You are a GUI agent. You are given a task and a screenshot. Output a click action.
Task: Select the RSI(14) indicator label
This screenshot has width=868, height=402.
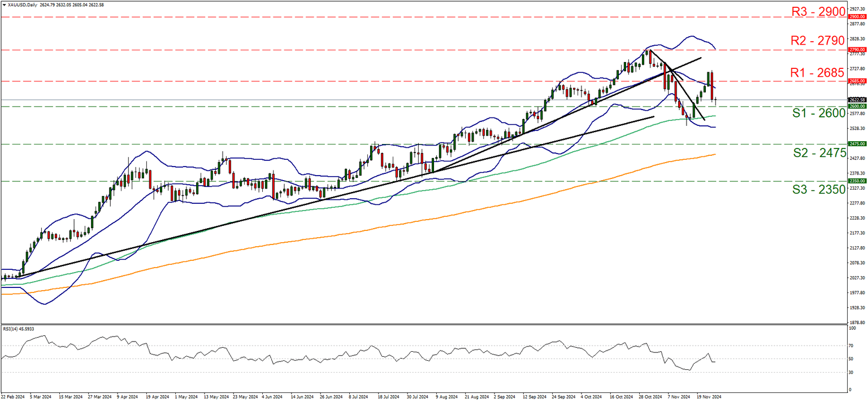20,328
